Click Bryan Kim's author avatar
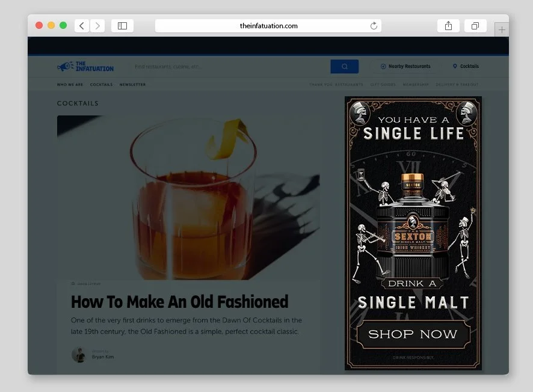The image size is (533, 392). click(79, 355)
